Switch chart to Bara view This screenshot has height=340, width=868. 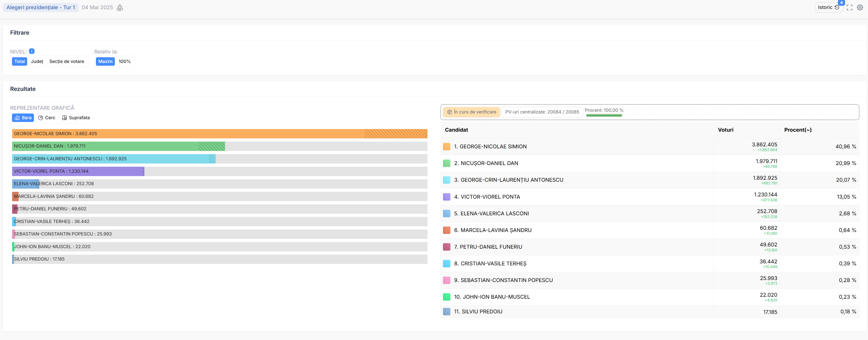tap(23, 117)
